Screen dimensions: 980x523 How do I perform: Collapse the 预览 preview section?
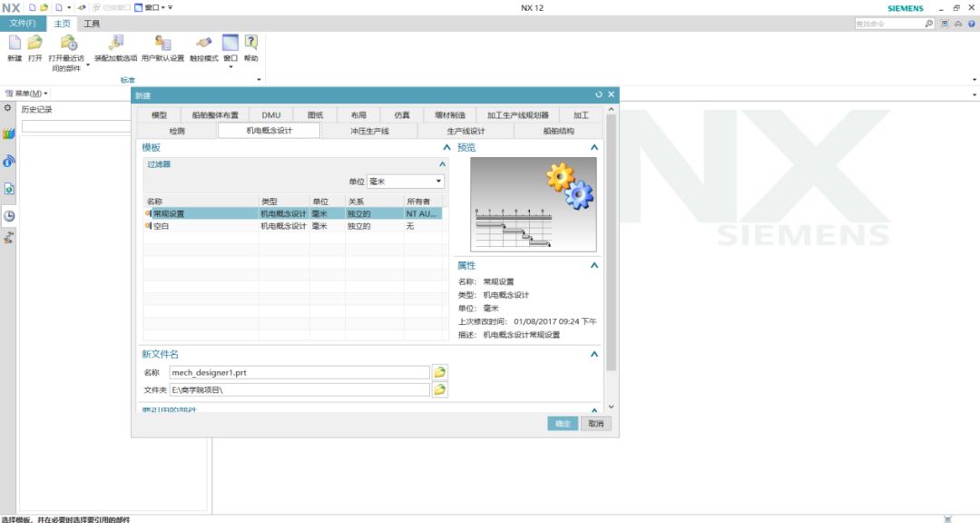click(x=593, y=148)
